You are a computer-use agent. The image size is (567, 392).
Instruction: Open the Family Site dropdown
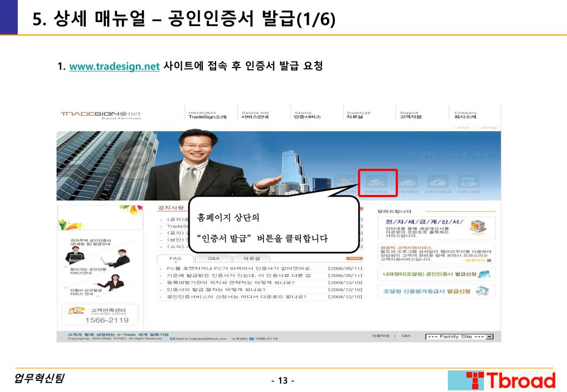[459, 337]
